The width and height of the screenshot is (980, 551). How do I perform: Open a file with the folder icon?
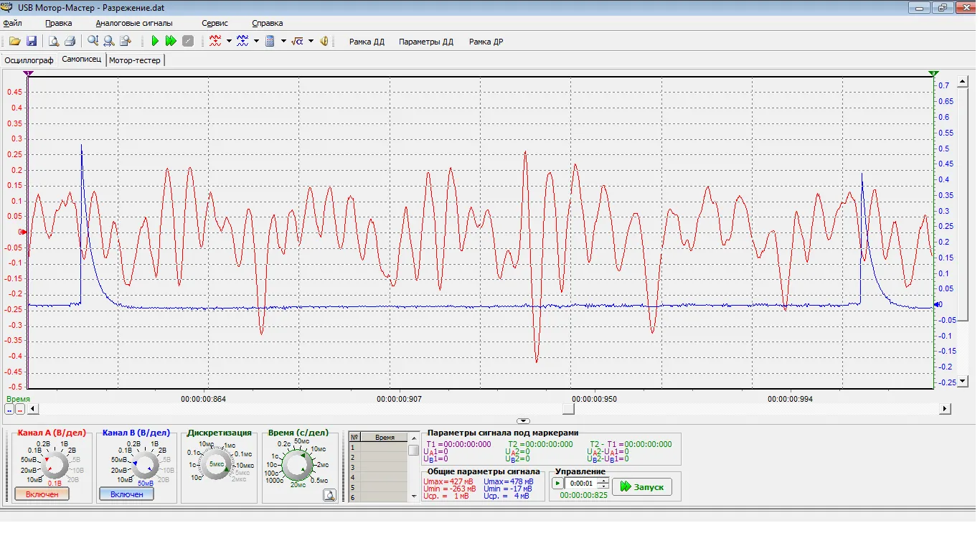tap(14, 42)
